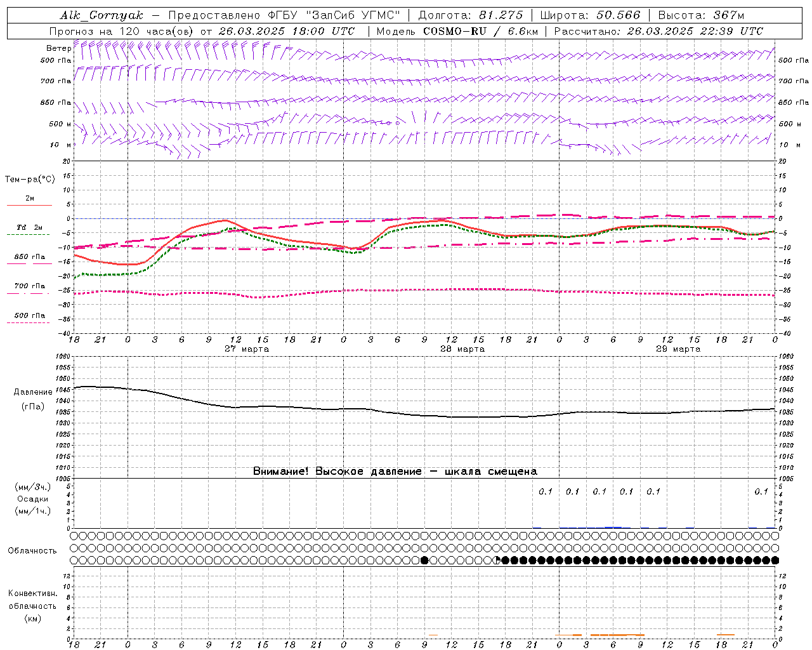The height and width of the screenshot is (650, 812).
Task: Click the 28 марта date label
Action: [462, 349]
